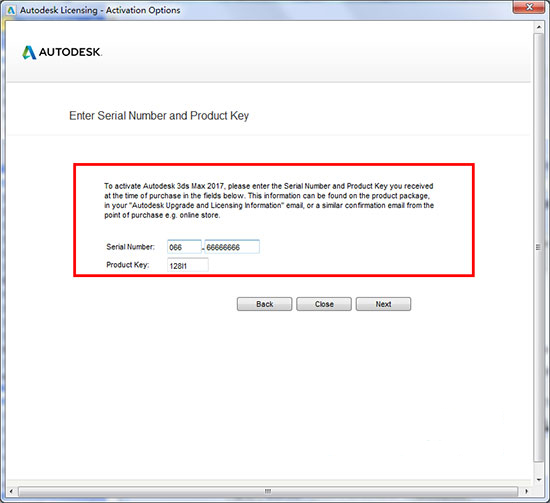This screenshot has height=503, width=550.
Task: Click the vertical scrollbar thumb
Action: pyautogui.click(x=539, y=247)
